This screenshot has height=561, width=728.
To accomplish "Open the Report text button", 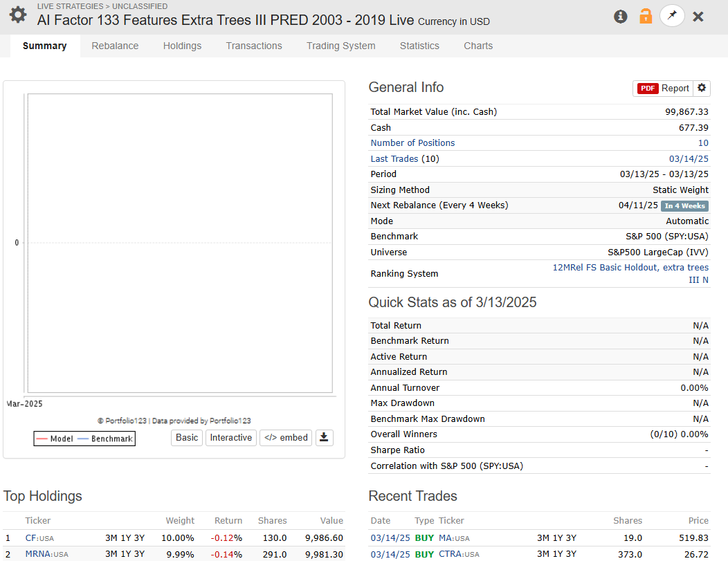I will coord(675,88).
